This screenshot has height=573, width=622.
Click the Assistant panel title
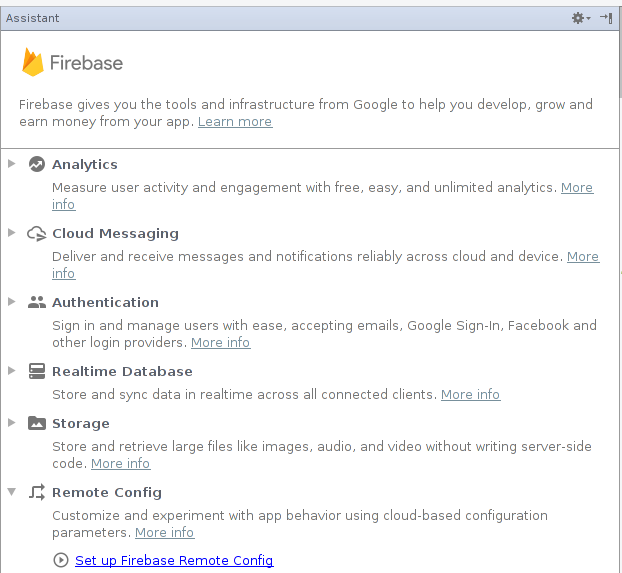tap(33, 18)
